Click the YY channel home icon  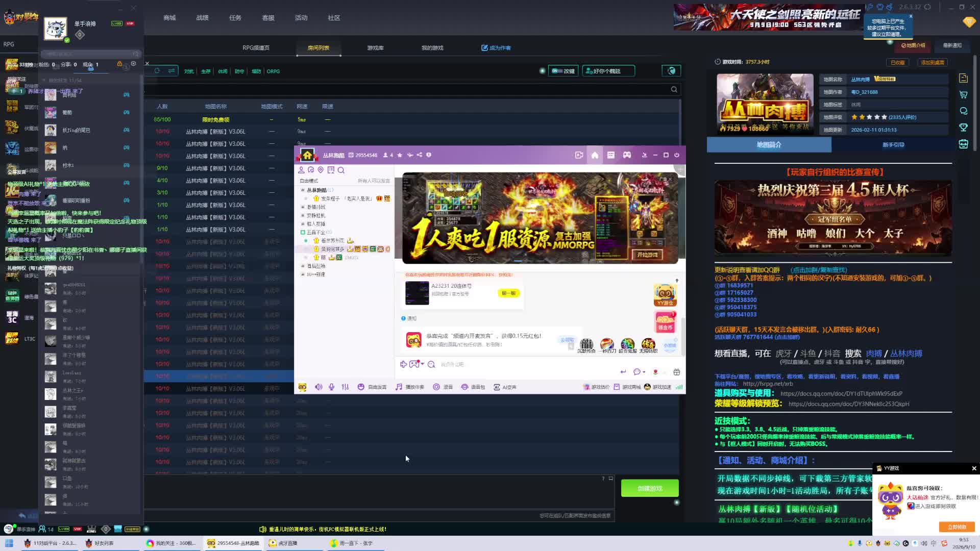tap(595, 155)
